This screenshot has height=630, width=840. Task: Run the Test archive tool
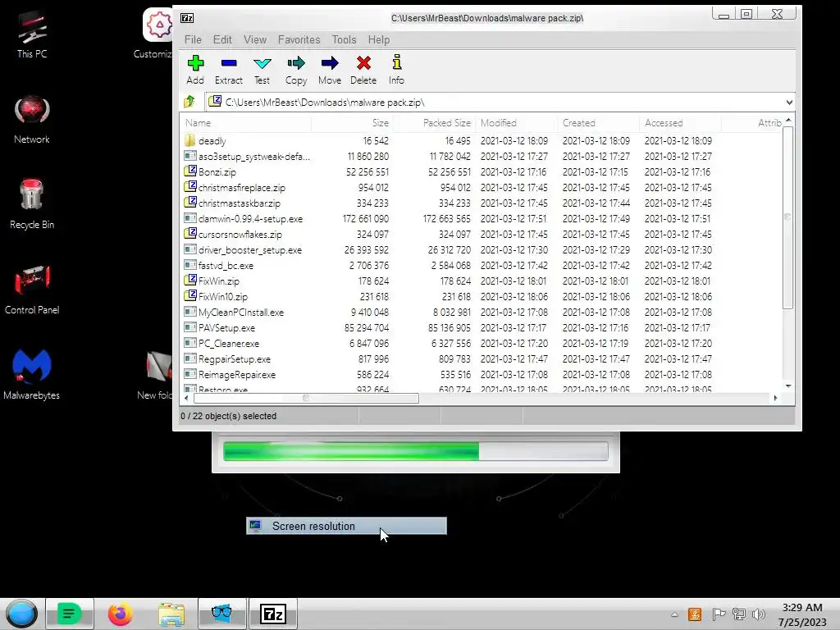click(x=262, y=70)
